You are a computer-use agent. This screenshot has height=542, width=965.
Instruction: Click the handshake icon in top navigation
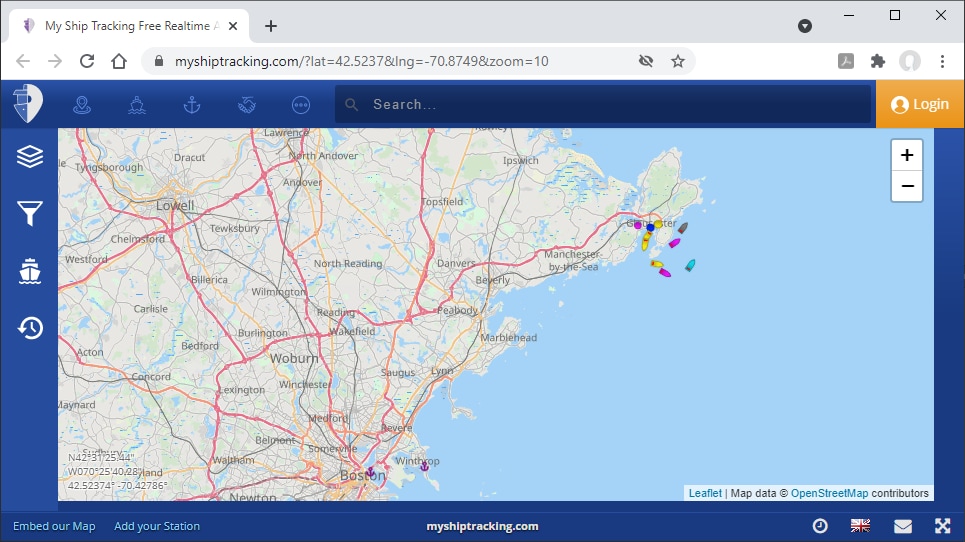coord(247,104)
